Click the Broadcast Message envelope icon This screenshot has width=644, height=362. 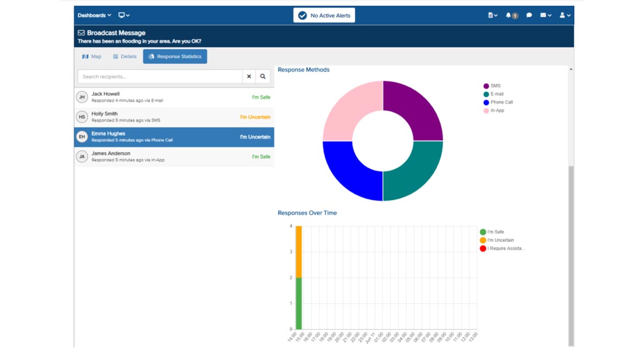tap(81, 33)
